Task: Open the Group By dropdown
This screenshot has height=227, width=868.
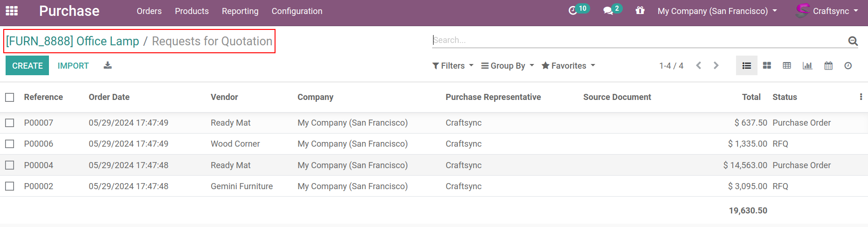Action: tap(507, 66)
